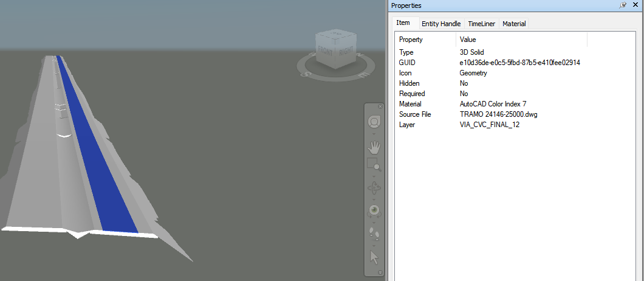Close the navigation bar

tap(380, 106)
